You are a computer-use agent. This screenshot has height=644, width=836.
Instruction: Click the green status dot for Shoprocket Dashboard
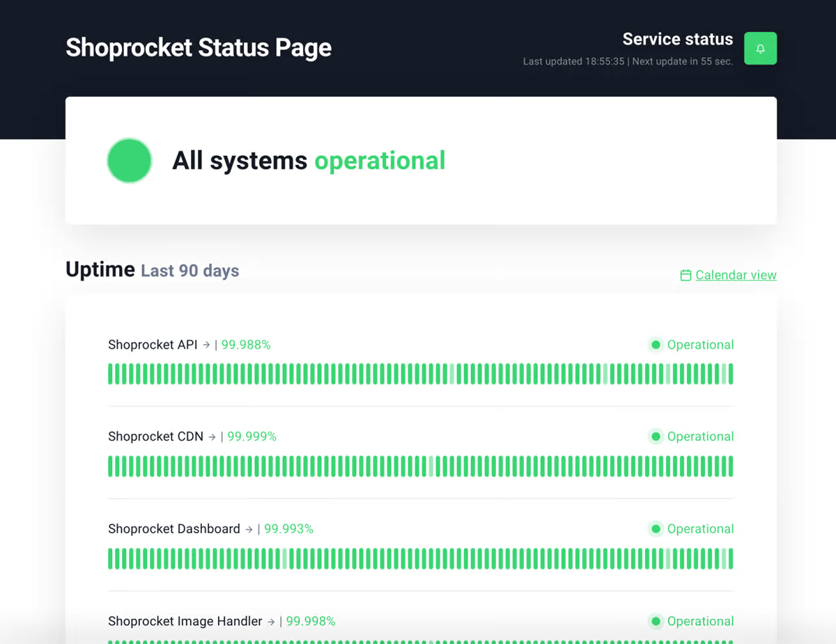point(656,529)
